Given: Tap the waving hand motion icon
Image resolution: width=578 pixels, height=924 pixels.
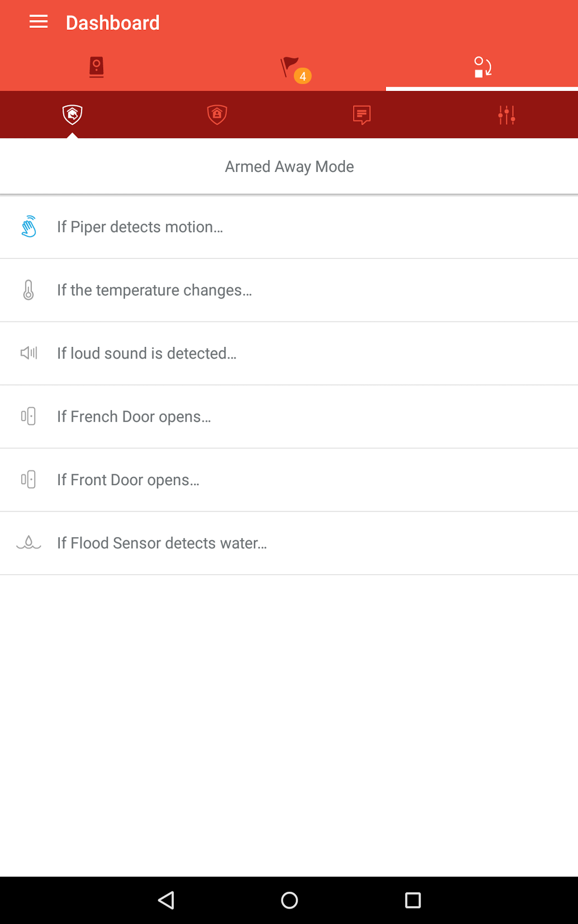Looking at the screenshot, I should point(29,227).
